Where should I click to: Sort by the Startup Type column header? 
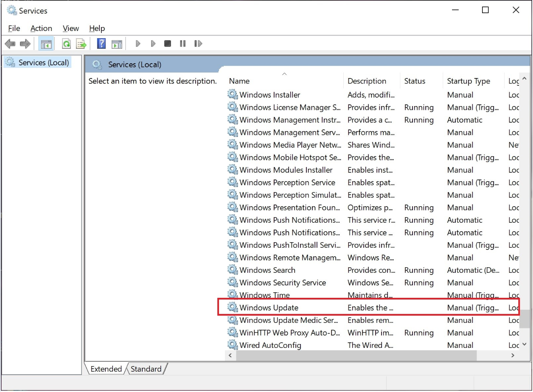coord(468,81)
